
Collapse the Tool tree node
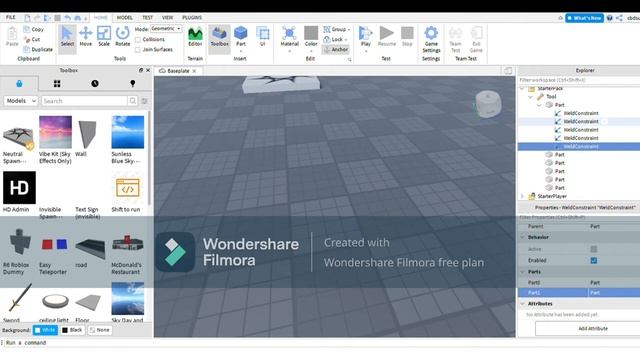point(530,97)
